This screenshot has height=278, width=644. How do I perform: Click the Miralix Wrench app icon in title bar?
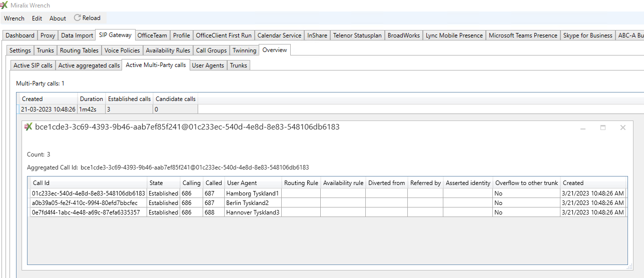[x=4, y=5]
